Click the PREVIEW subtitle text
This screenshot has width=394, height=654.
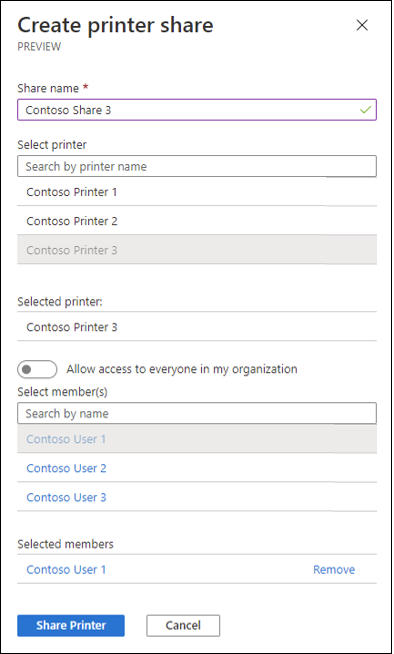pos(39,46)
